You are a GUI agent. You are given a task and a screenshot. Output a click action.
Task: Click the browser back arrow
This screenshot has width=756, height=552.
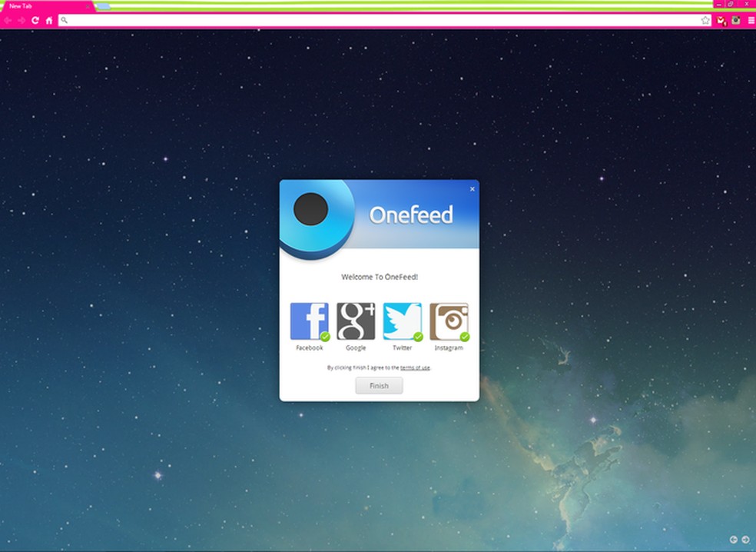8,20
